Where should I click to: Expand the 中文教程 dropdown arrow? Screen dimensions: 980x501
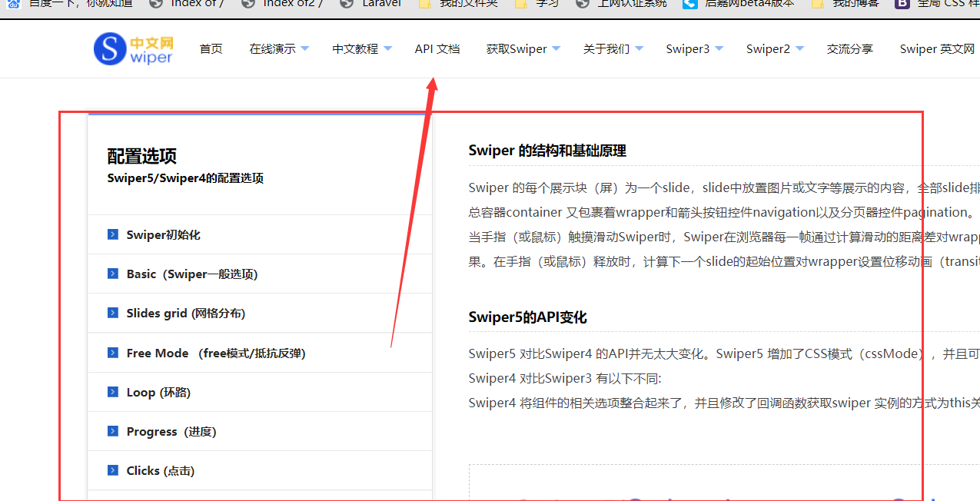coord(387,48)
